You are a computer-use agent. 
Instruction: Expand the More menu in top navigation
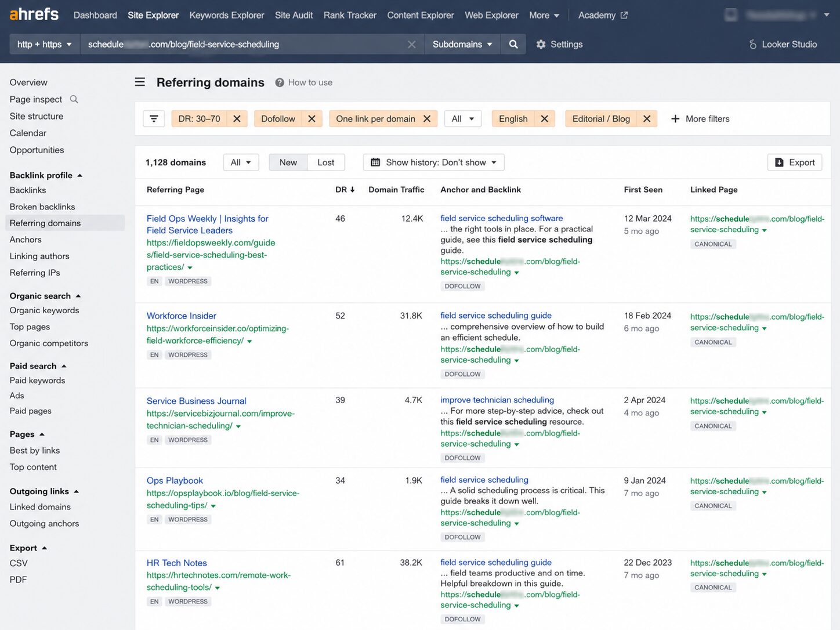pos(544,15)
